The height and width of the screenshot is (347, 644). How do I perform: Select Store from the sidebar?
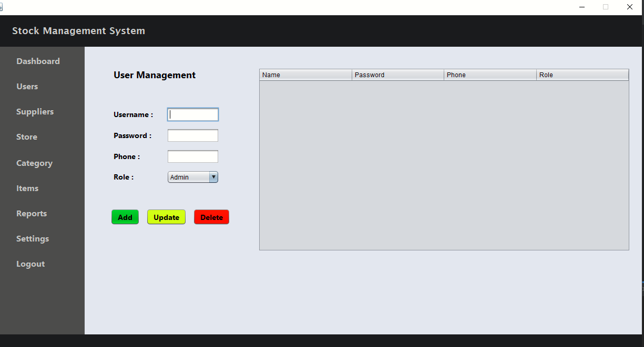[27, 137]
